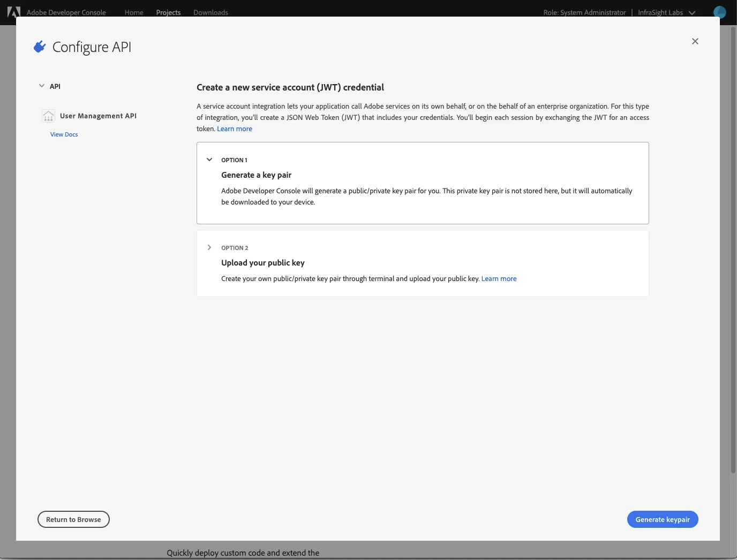Open the InfraSight Labs organization dropdown
The height and width of the screenshot is (560, 737).
pos(666,12)
